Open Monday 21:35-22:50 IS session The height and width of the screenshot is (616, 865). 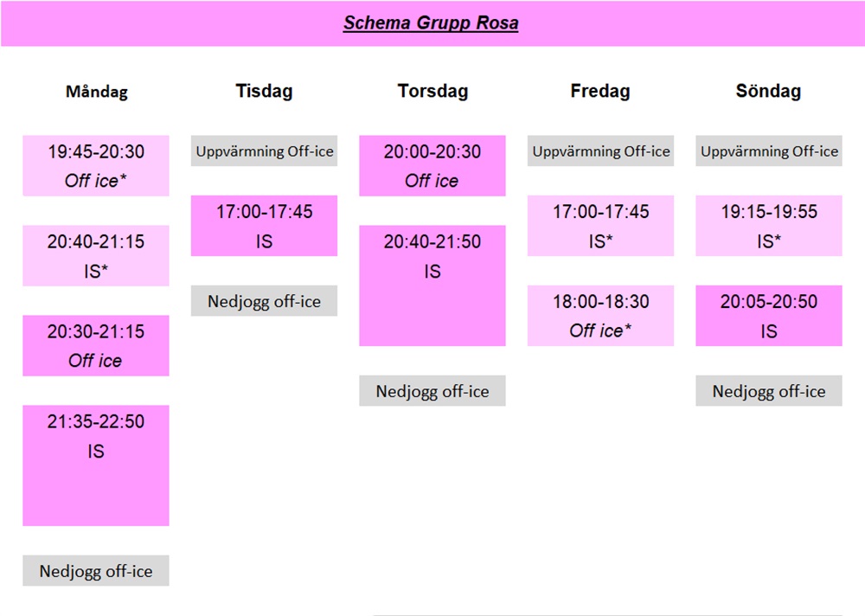pyautogui.click(x=96, y=465)
